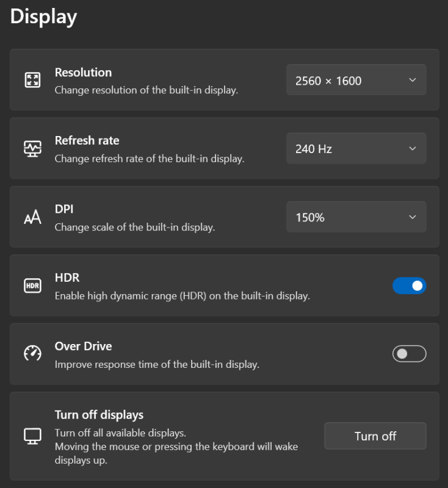Click the HDR badge icon
This screenshot has width=448, height=488.
click(x=32, y=285)
